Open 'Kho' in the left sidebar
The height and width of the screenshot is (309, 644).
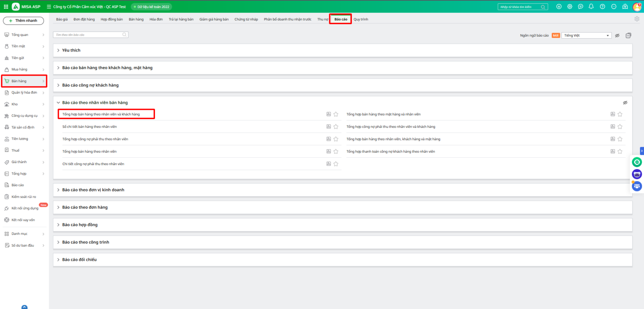[15, 104]
